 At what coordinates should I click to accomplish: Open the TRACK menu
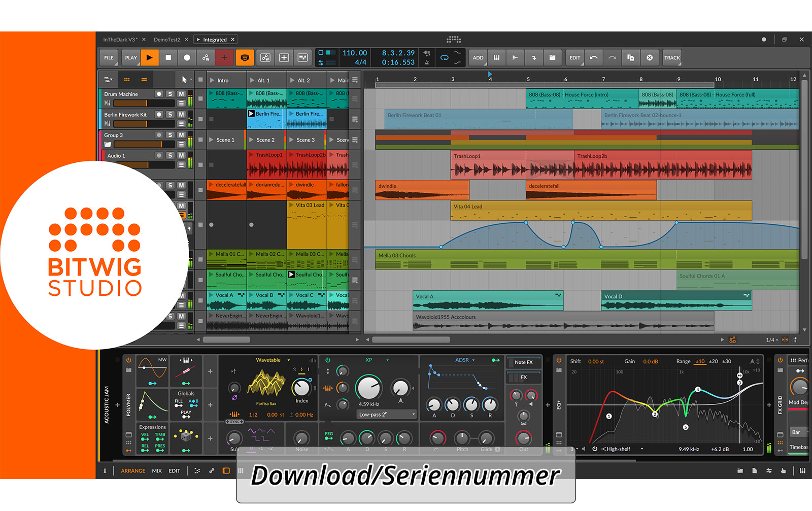672,58
